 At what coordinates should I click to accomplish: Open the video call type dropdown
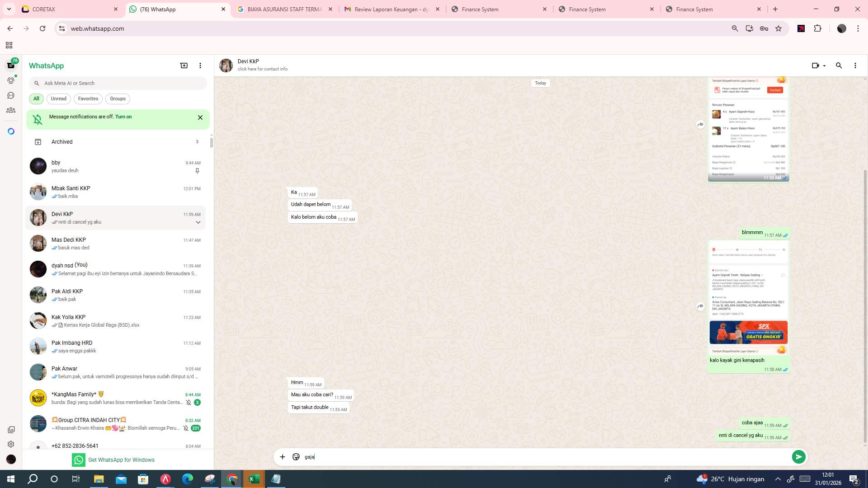tap(824, 66)
